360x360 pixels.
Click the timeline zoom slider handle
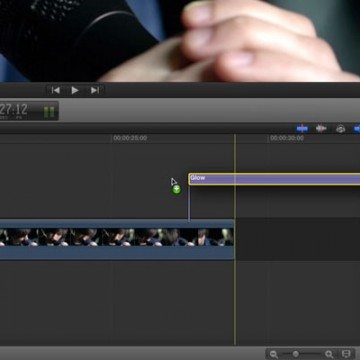(x=296, y=354)
